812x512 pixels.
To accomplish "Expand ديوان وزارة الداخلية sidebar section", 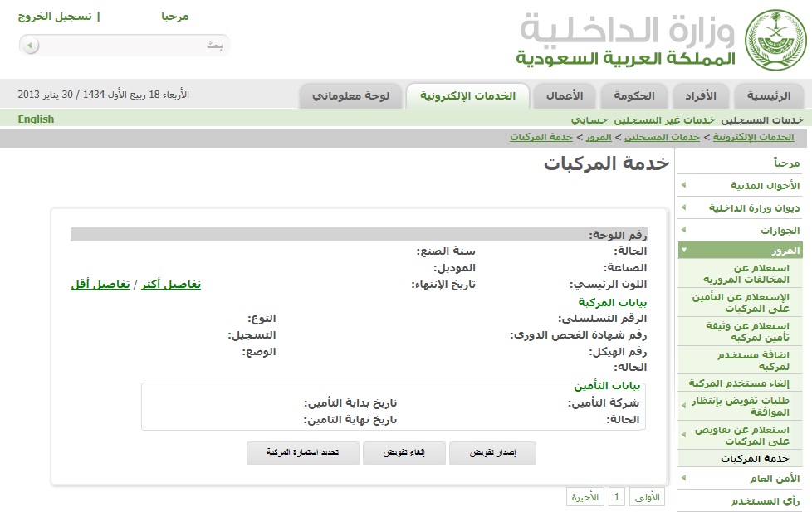I will click(740, 208).
